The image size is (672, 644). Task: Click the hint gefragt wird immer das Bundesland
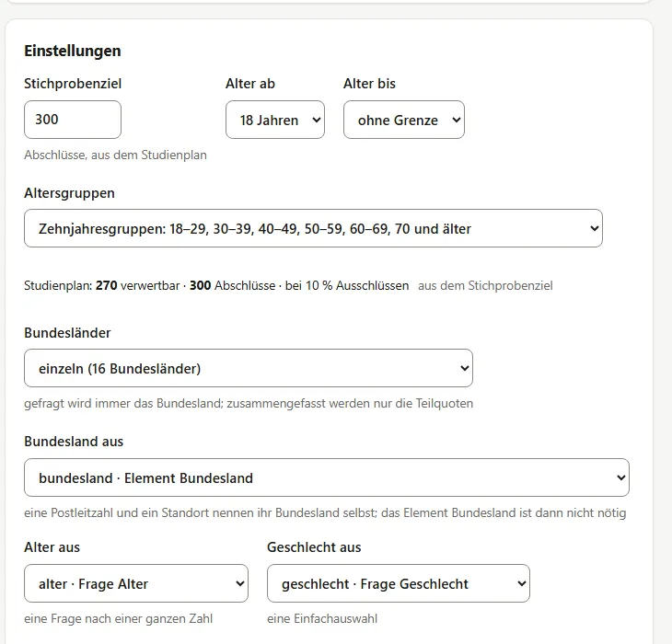[249, 403]
